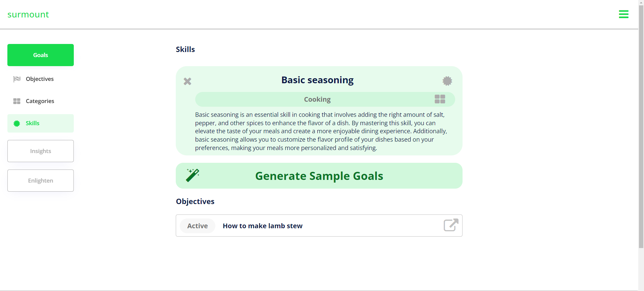
Task: Click the magic wand icon
Action: point(193,175)
